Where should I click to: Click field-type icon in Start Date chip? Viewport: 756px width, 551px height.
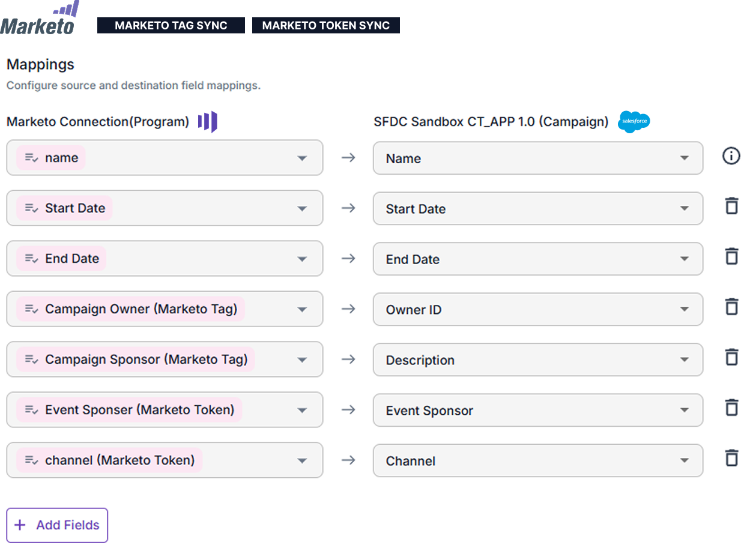point(32,208)
